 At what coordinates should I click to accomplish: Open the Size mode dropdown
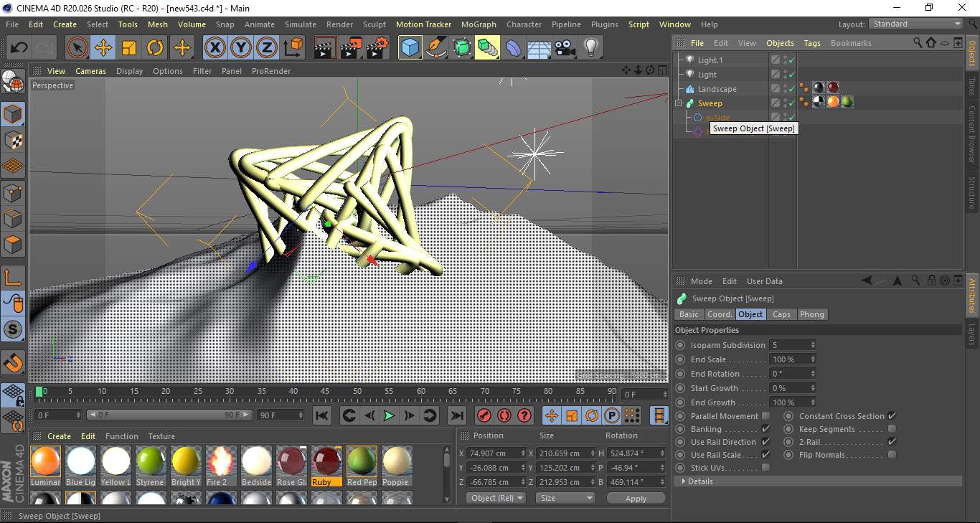point(566,498)
